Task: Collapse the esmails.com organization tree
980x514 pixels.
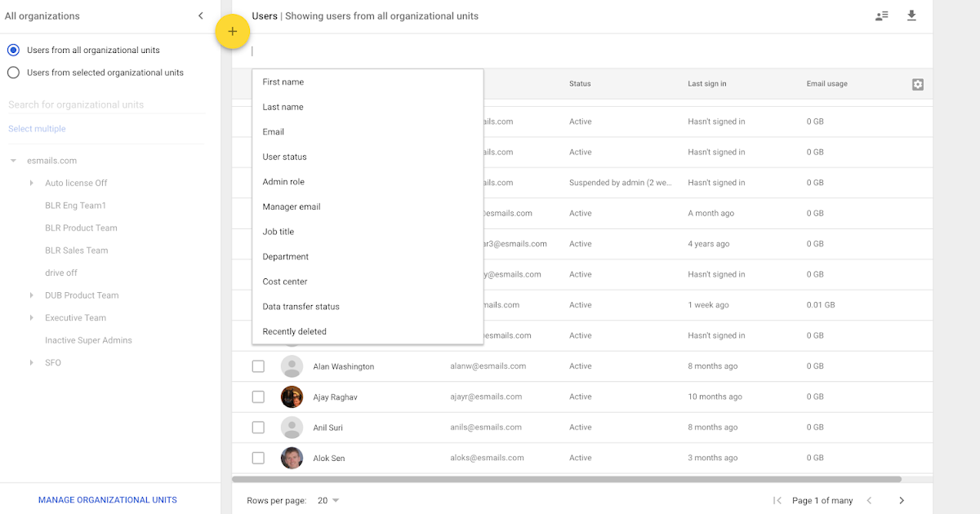Action: [13, 161]
